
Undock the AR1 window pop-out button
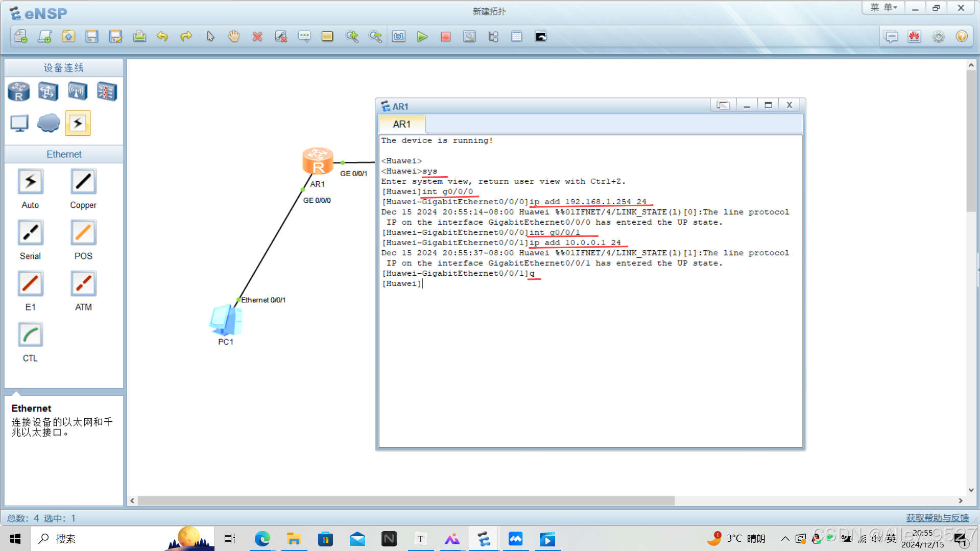pyautogui.click(x=723, y=105)
